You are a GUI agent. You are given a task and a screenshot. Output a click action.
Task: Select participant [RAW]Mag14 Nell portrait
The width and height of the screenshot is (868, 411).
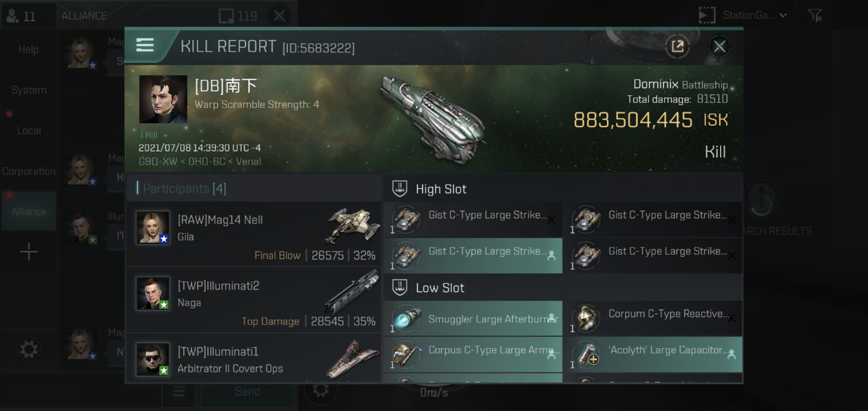[x=153, y=227]
